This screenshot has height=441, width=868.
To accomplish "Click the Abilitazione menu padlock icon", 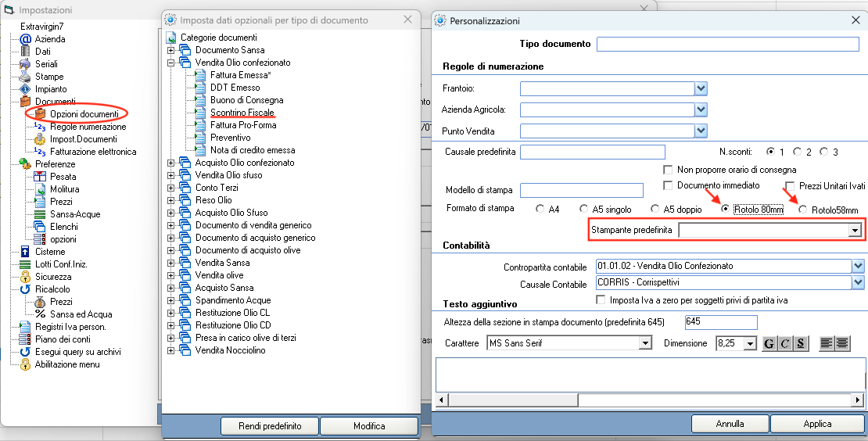I will tap(26, 364).
